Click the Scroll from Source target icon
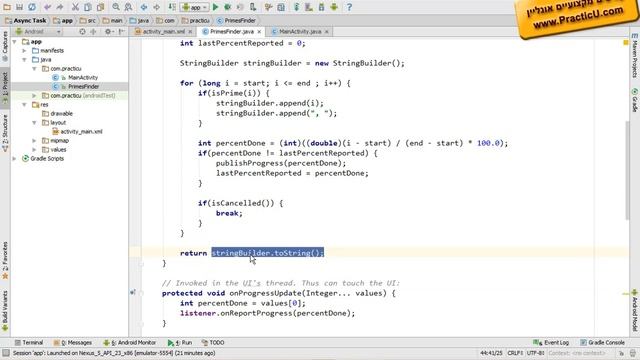Screen dimensions: 640x360 [82, 31]
